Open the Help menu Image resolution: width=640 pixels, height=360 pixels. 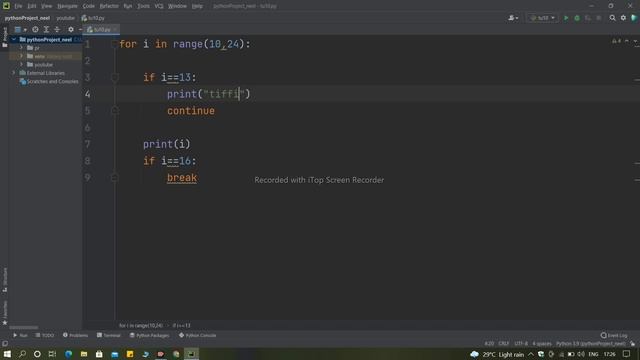[197, 6]
